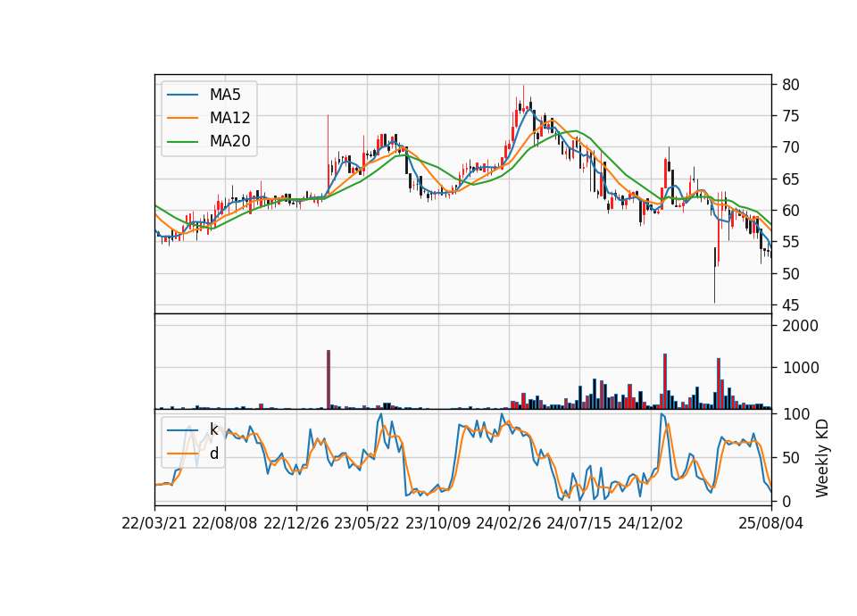Click the price axis value 45
The image size is (857, 616).
(x=791, y=305)
